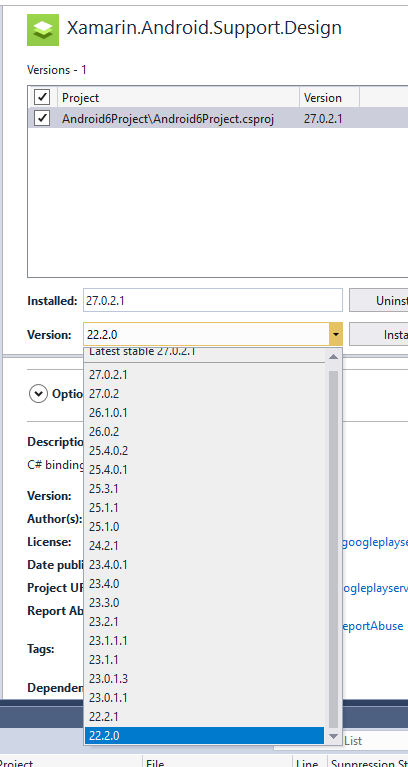Click the Version column header
Viewport: 408px width, 767px height.
pyautogui.click(x=329, y=97)
